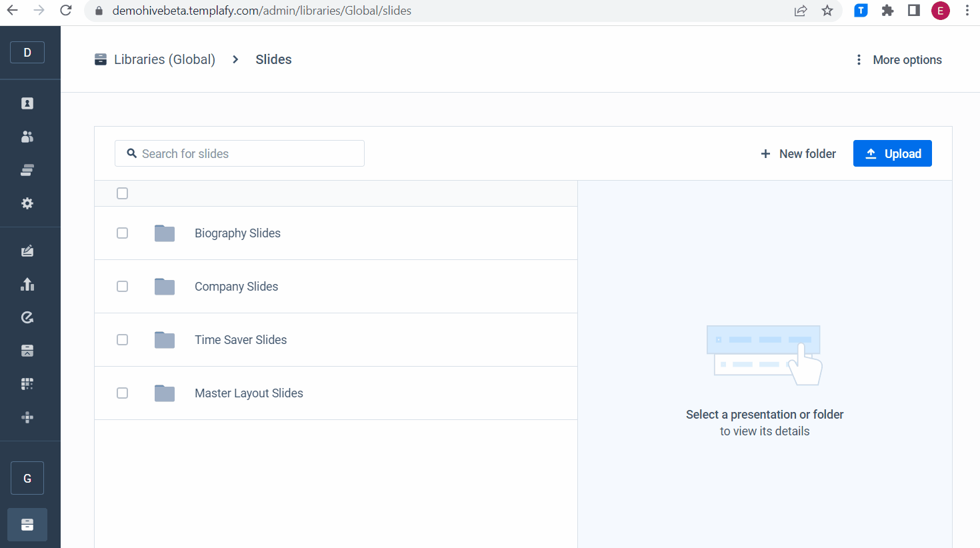Open the circular check sidebar icon
980x548 pixels.
[27, 317]
